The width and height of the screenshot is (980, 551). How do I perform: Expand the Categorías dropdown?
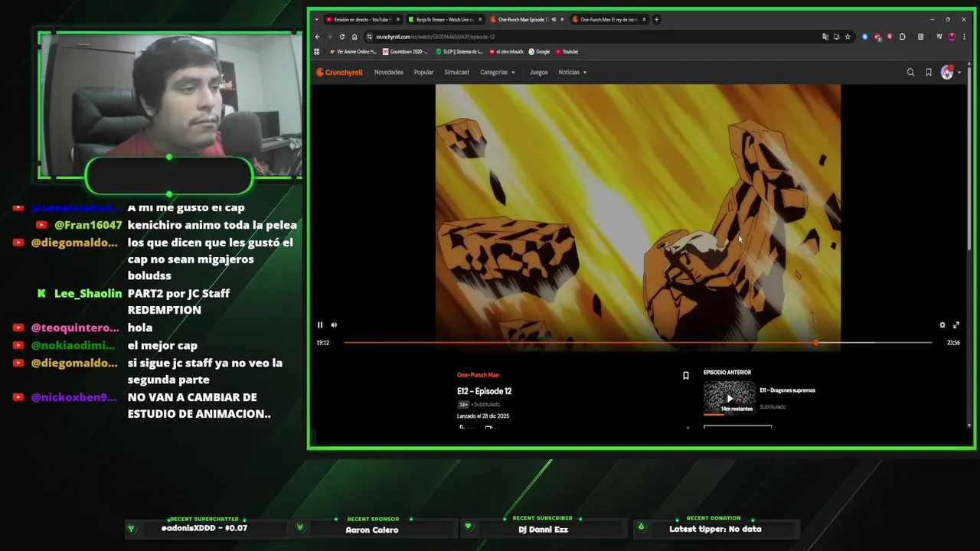[498, 73]
